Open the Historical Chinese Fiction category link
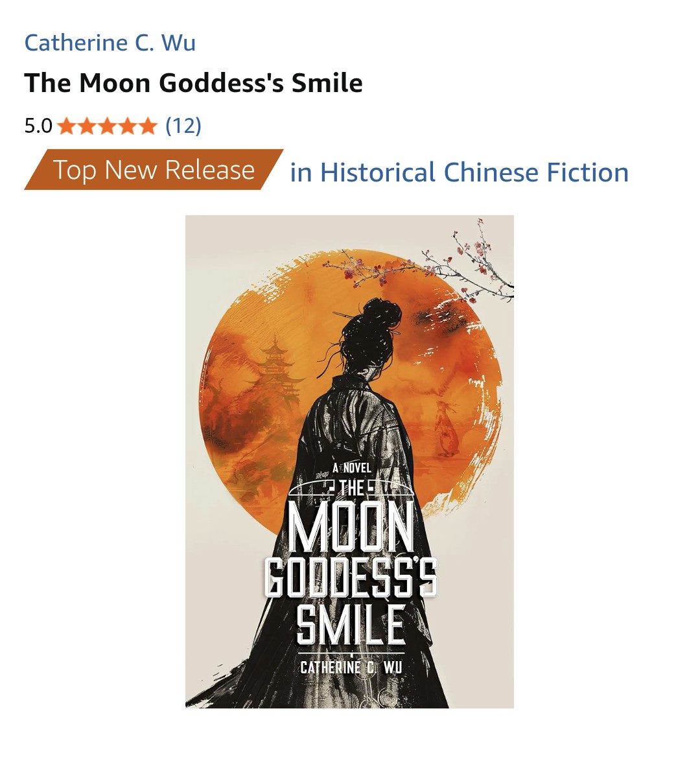 [460, 172]
